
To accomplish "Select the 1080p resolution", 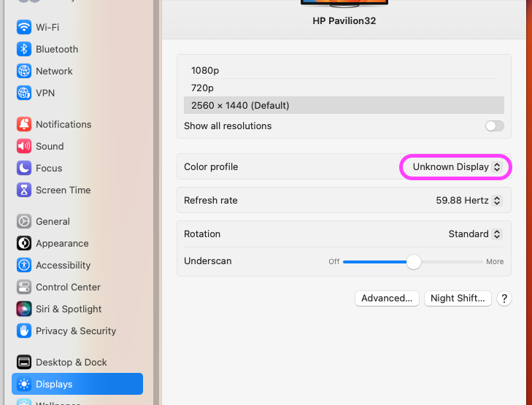I will pyautogui.click(x=344, y=70).
